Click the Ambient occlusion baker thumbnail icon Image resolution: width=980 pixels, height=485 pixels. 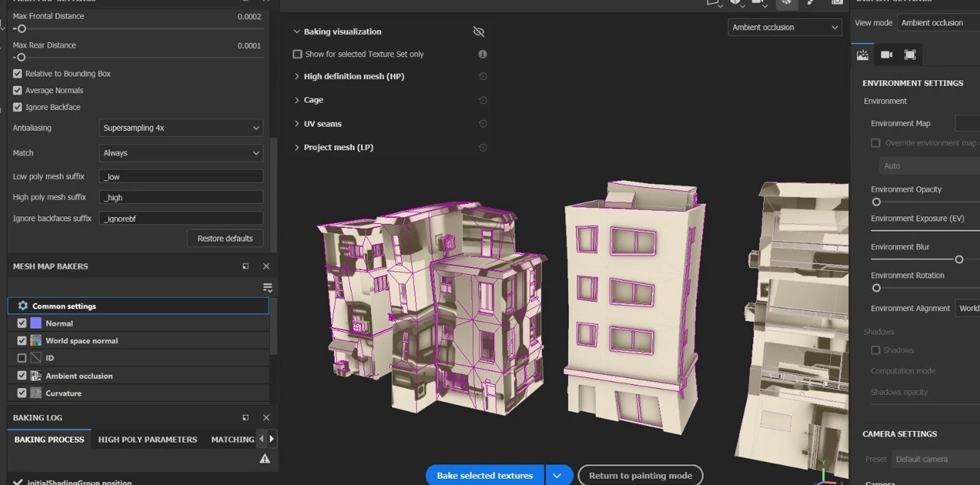pos(36,375)
